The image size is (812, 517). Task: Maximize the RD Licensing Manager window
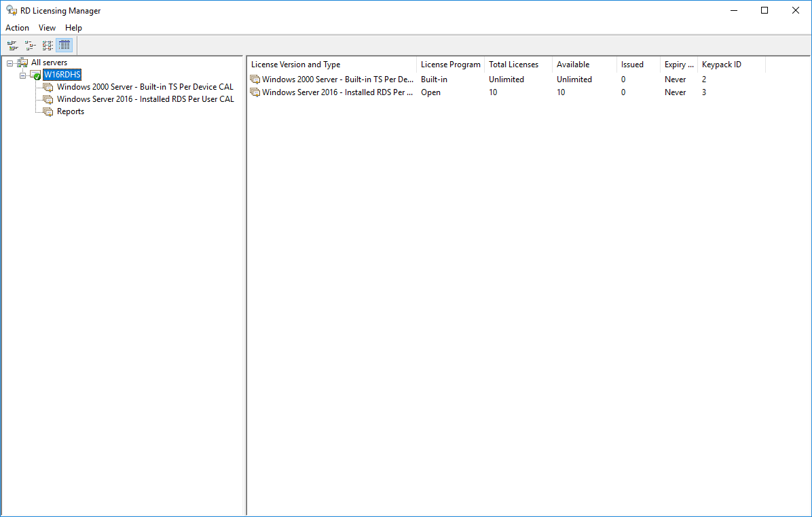click(x=764, y=10)
